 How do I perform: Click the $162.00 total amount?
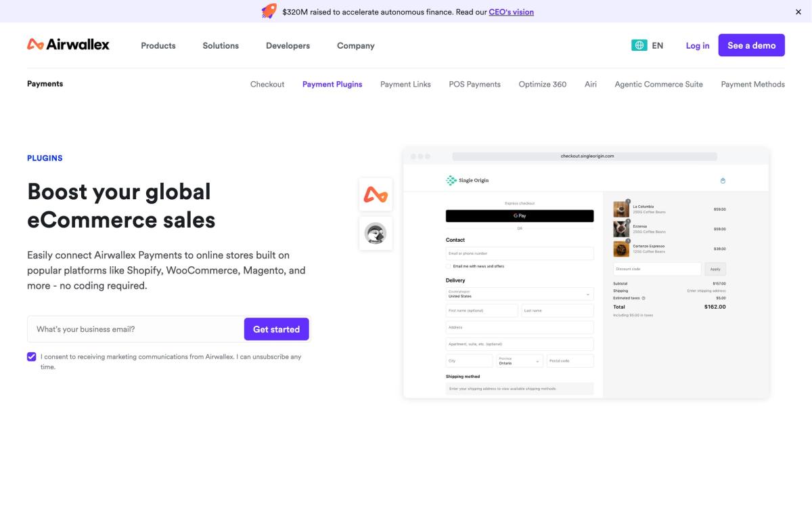click(715, 307)
